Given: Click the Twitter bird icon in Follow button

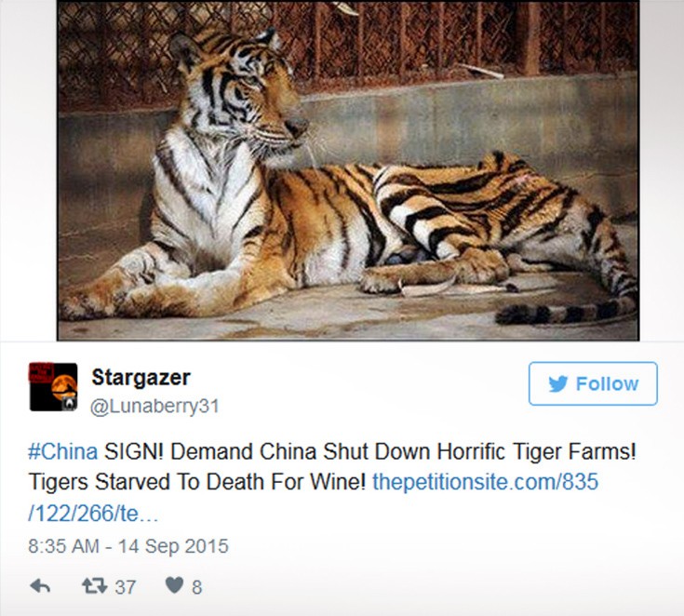Looking at the screenshot, I should (558, 384).
